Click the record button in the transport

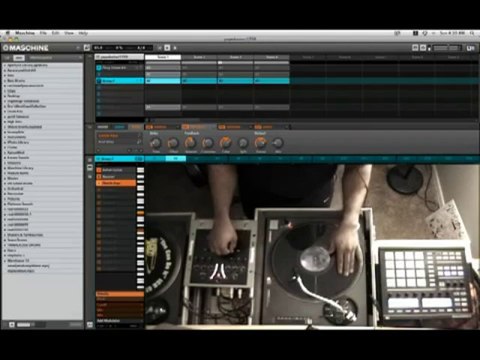click(175, 48)
